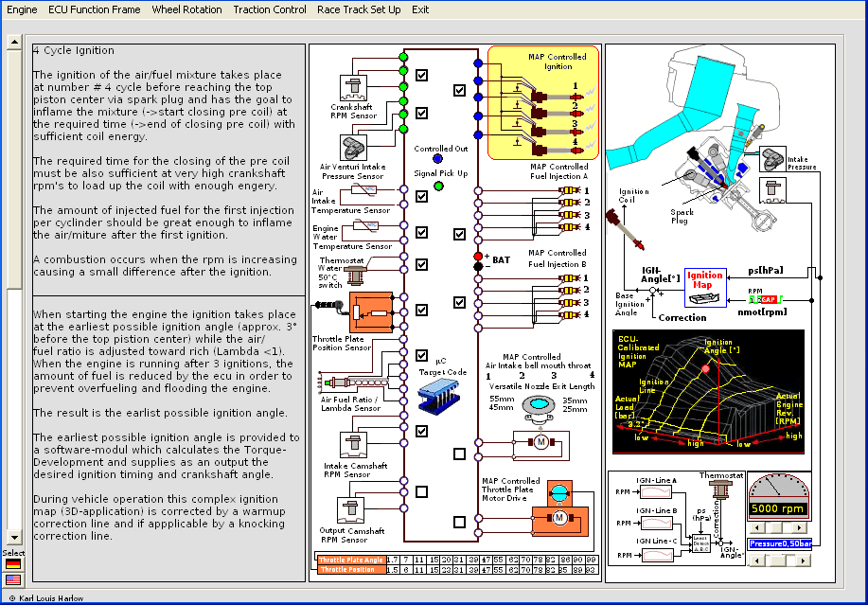Image resolution: width=868 pixels, height=605 pixels.
Task: Click the Engine Water Temperature Sensor resistor symbol
Action: 366,226
